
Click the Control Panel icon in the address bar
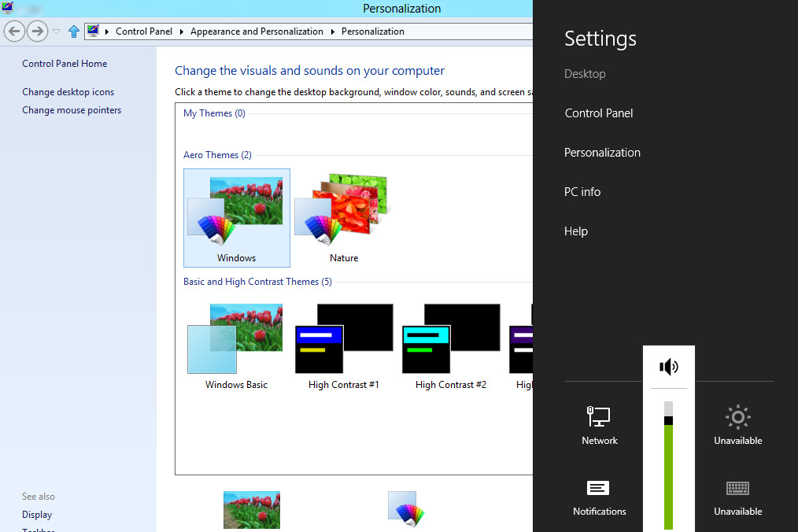point(93,31)
